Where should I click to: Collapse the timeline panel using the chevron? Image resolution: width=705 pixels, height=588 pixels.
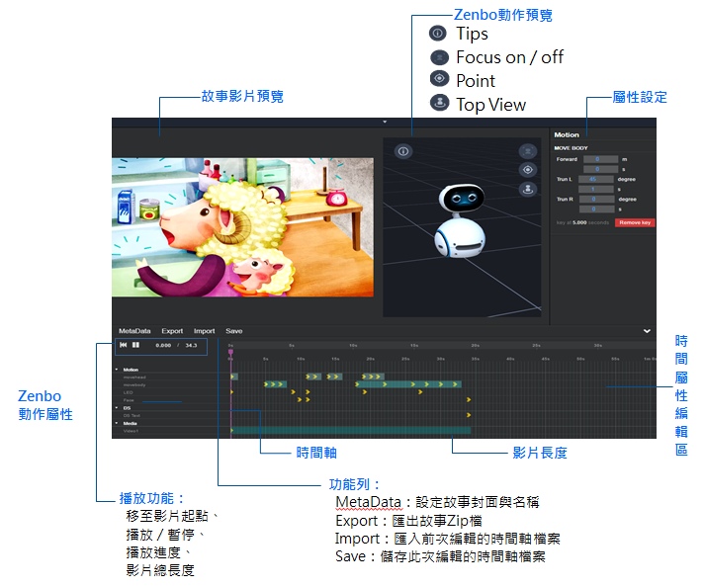point(647,331)
